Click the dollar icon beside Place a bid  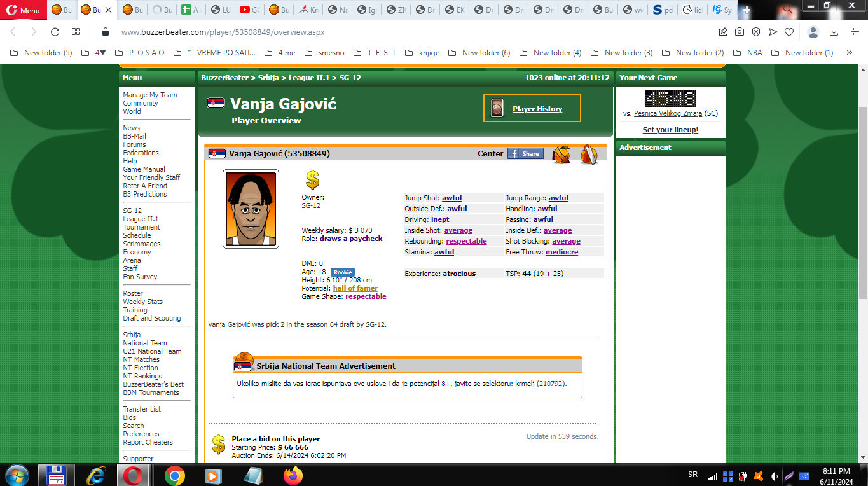click(219, 445)
